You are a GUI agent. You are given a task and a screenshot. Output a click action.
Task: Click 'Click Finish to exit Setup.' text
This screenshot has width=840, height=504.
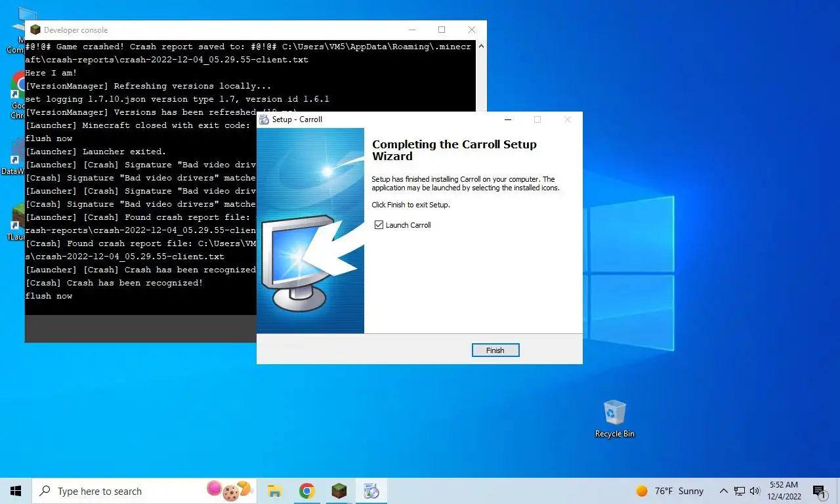click(411, 205)
